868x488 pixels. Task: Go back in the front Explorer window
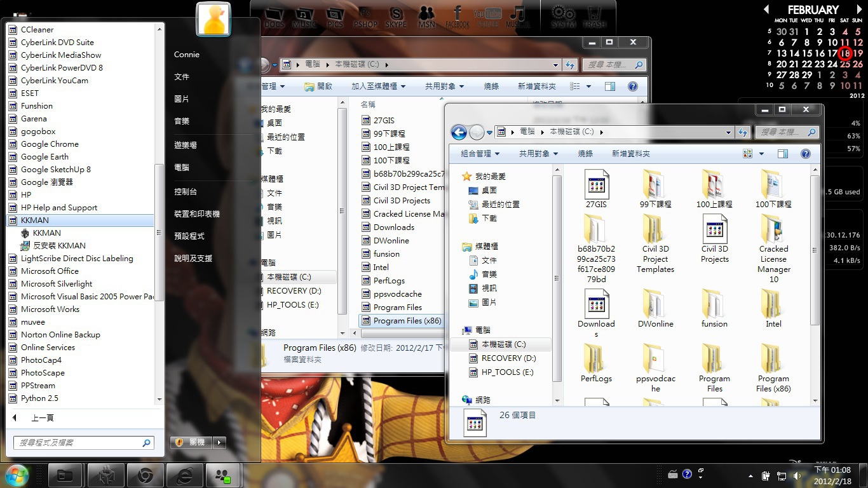coord(459,132)
